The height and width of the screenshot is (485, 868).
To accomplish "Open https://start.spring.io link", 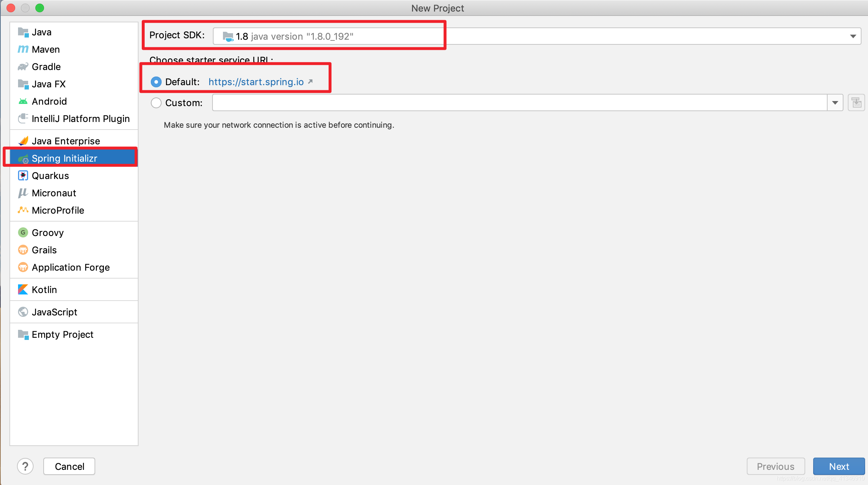I will coord(257,82).
